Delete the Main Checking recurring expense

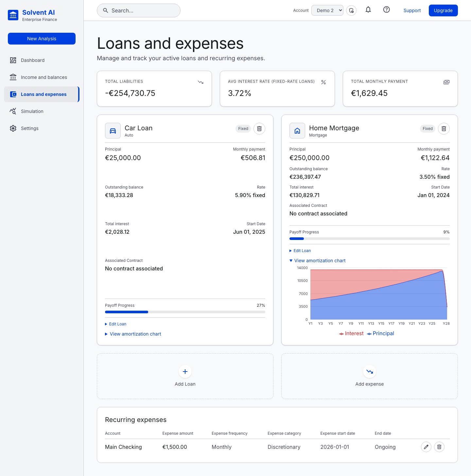(x=439, y=447)
